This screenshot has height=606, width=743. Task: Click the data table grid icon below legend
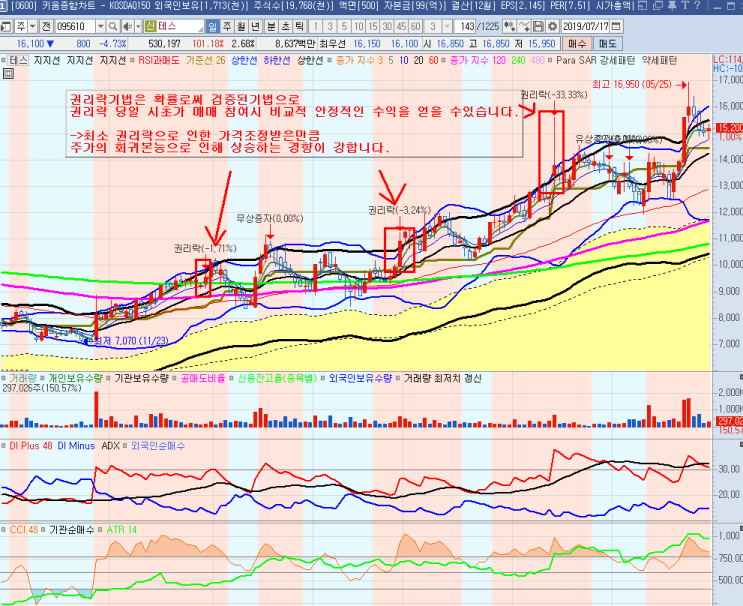[8, 73]
